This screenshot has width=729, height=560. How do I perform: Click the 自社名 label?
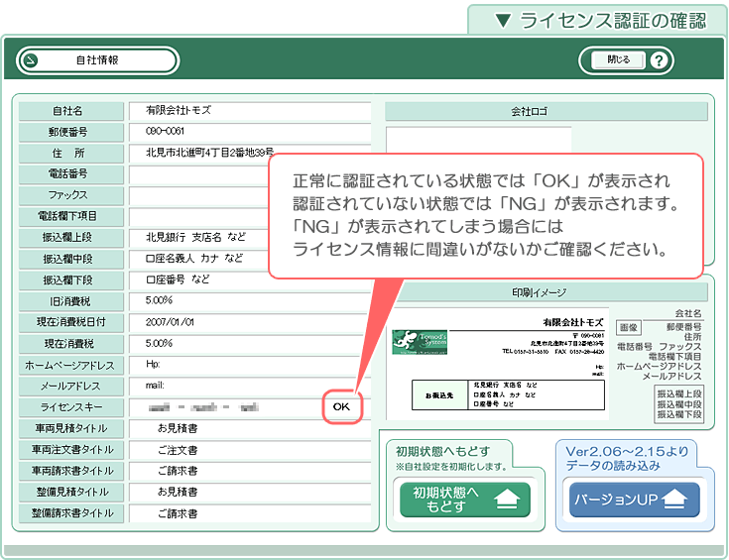click(71, 111)
